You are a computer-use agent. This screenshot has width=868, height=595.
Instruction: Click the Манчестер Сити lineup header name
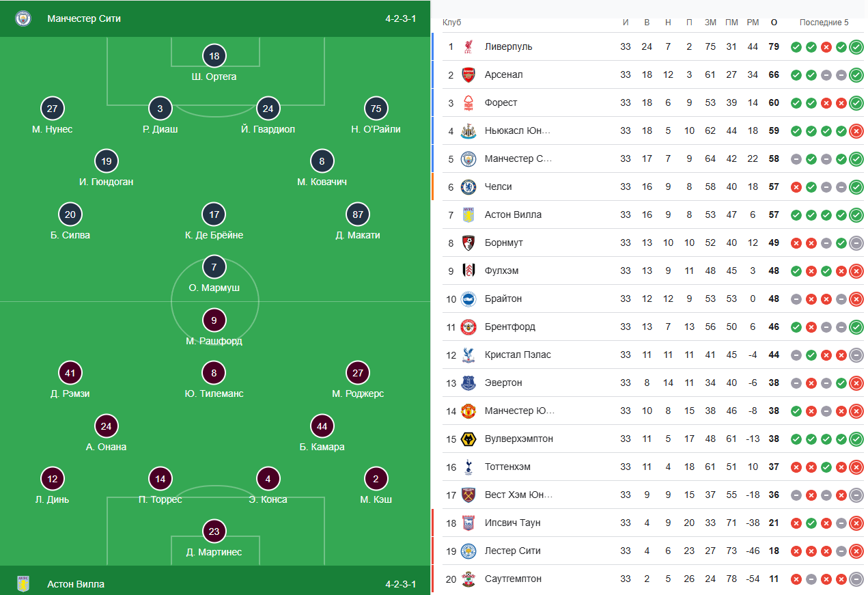pos(84,18)
